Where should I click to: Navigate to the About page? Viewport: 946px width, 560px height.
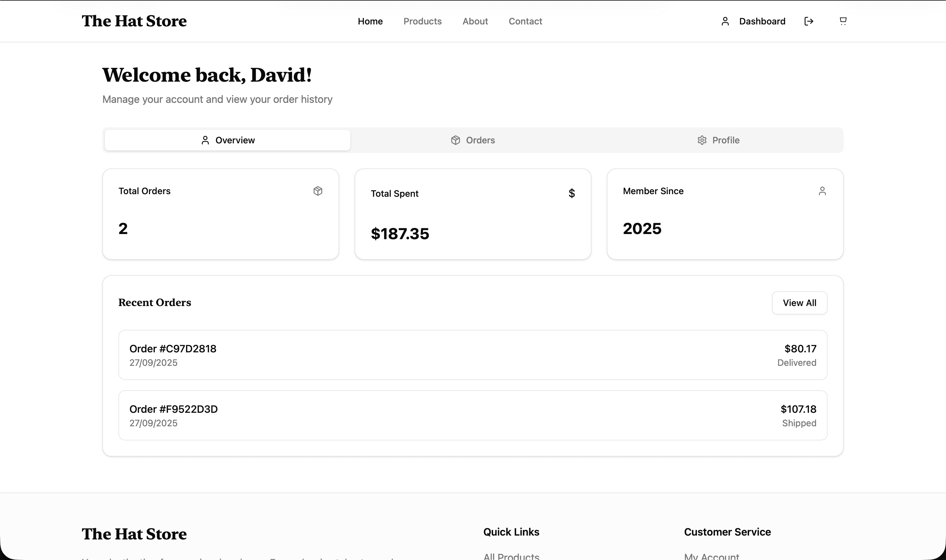tap(475, 22)
